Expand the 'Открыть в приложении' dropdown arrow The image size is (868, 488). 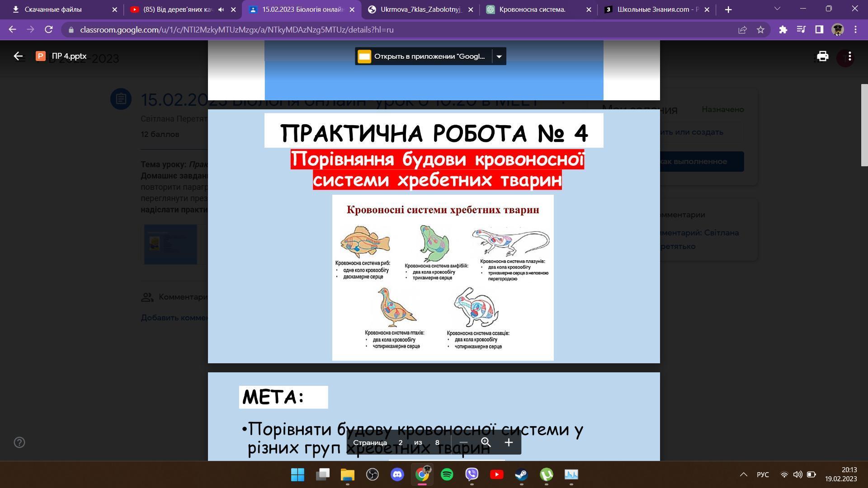[499, 56]
